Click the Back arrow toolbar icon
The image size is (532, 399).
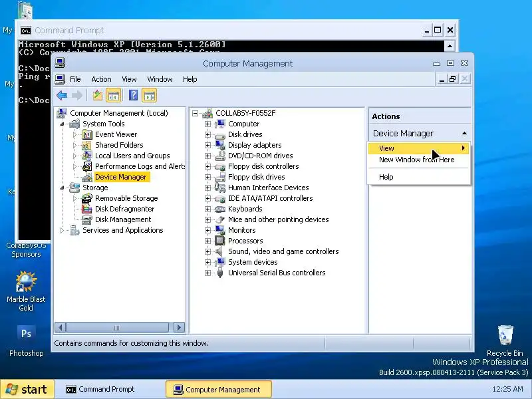(62, 96)
